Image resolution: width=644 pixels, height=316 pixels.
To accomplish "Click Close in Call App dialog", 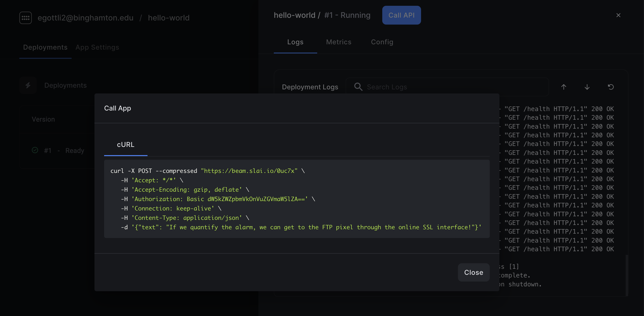I will coord(474,272).
